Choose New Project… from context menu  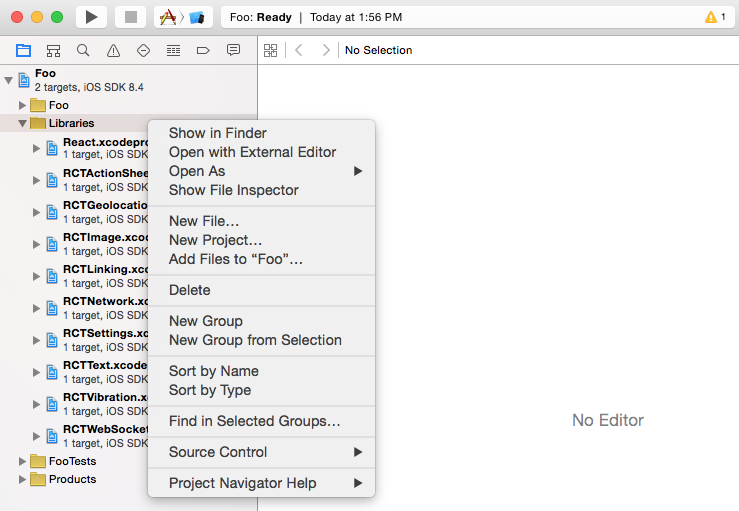(x=262, y=239)
